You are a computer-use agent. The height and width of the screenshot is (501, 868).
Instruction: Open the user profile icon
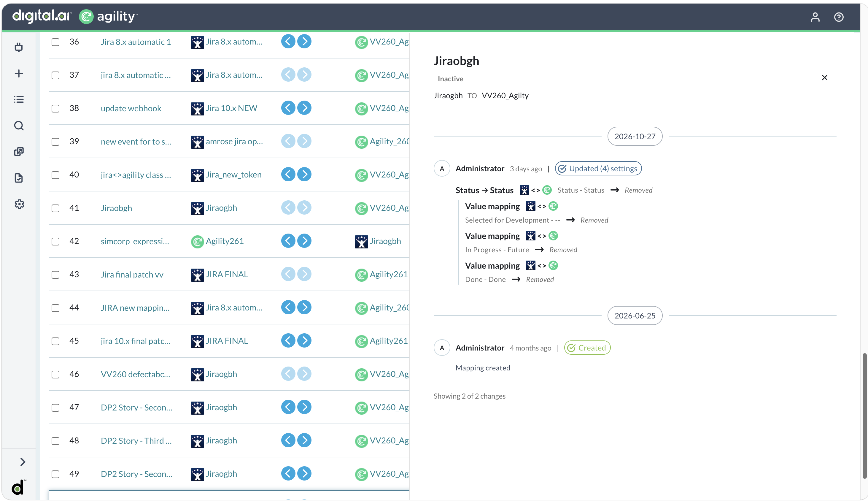coord(815,17)
